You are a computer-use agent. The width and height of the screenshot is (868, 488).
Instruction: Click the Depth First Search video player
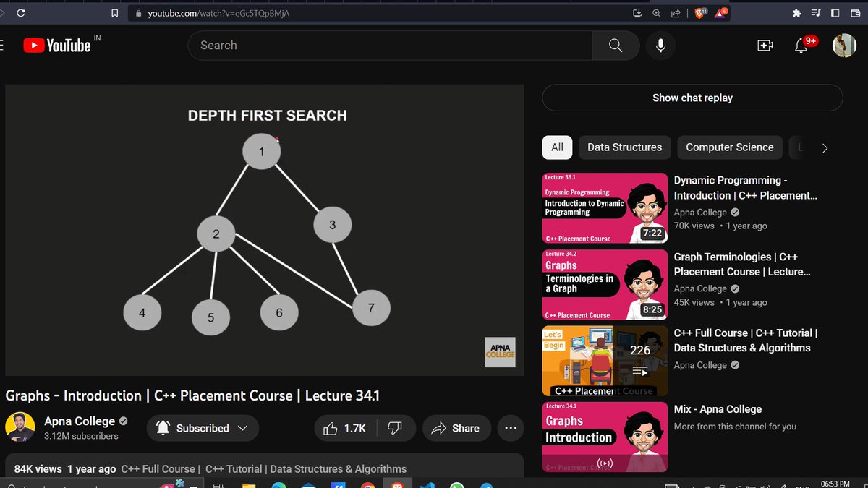[265, 230]
